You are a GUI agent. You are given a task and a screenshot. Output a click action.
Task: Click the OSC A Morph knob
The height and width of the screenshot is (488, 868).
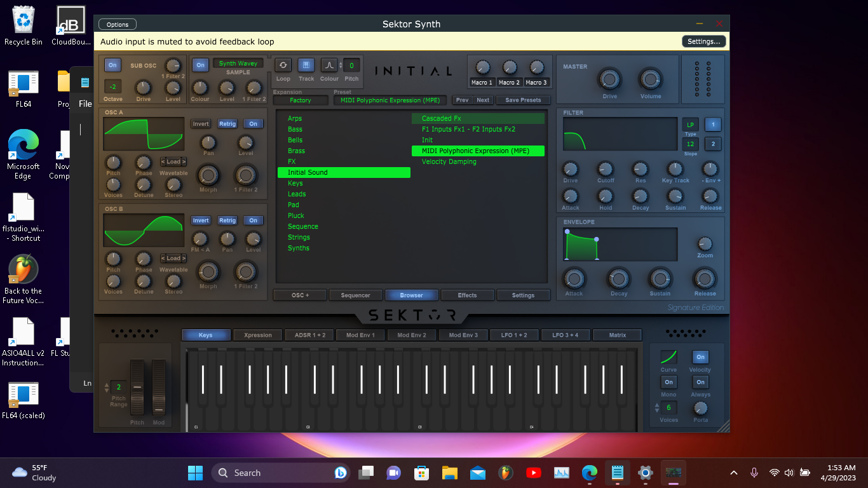pos(208,175)
